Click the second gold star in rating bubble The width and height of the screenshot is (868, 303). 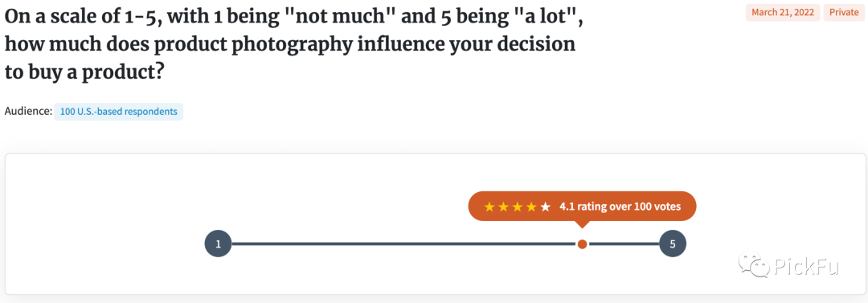503,207
